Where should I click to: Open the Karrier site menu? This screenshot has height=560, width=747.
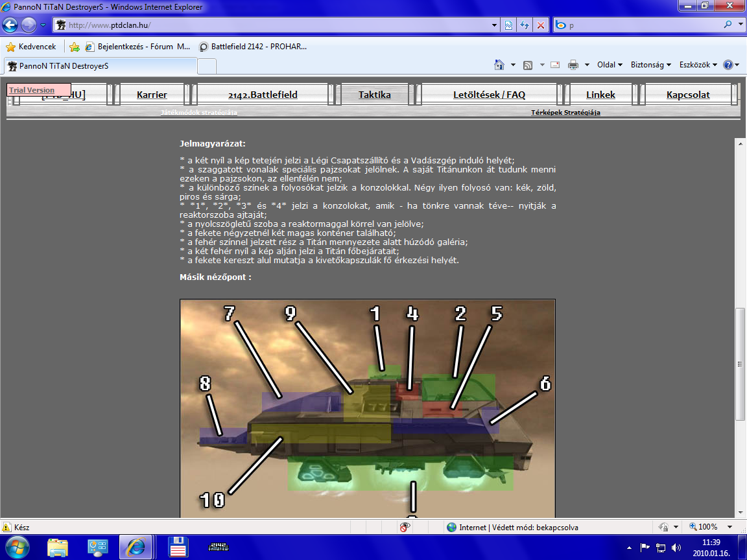[152, 94]
